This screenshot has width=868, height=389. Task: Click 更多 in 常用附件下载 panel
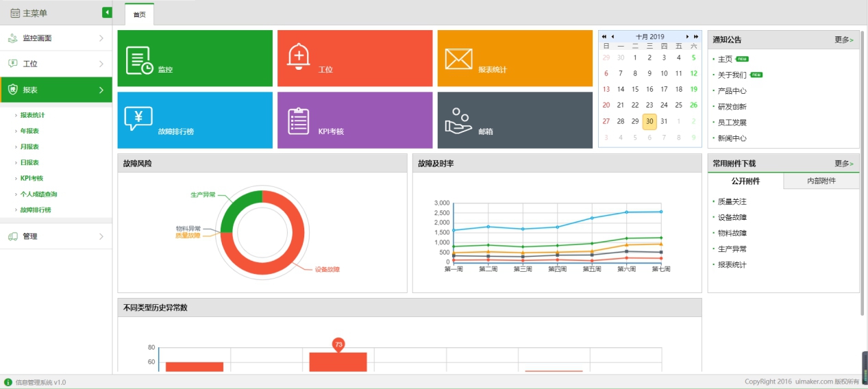(x=844, y=164)
